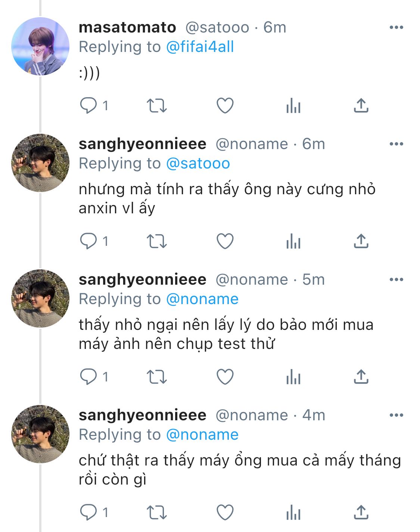Image resolution: width=420 pixels, height=532 pixels.
Task: Open masatomato's profile picture
Action: 40,46
